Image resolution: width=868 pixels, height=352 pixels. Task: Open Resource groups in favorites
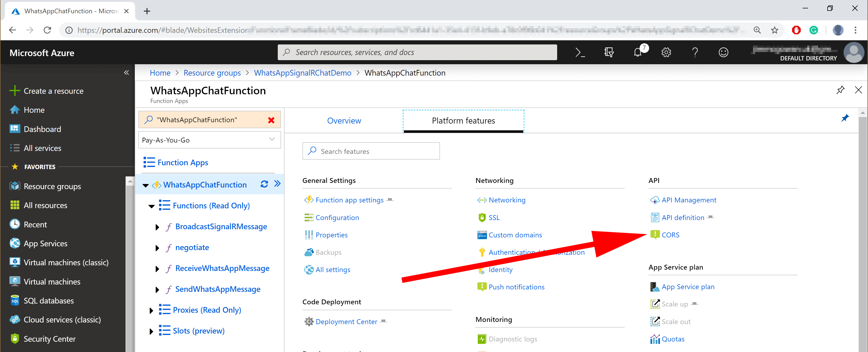pyautogui.click(x=46, y=186)
